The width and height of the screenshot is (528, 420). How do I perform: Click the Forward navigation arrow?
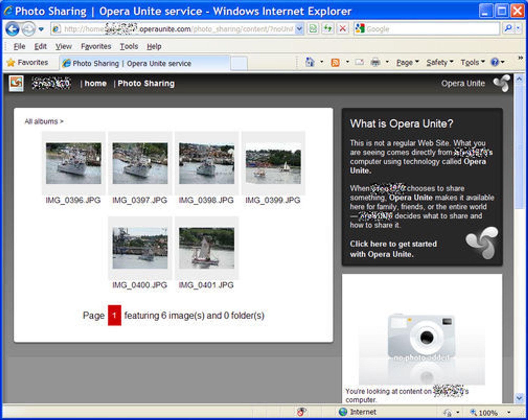(x=29, y=29)
